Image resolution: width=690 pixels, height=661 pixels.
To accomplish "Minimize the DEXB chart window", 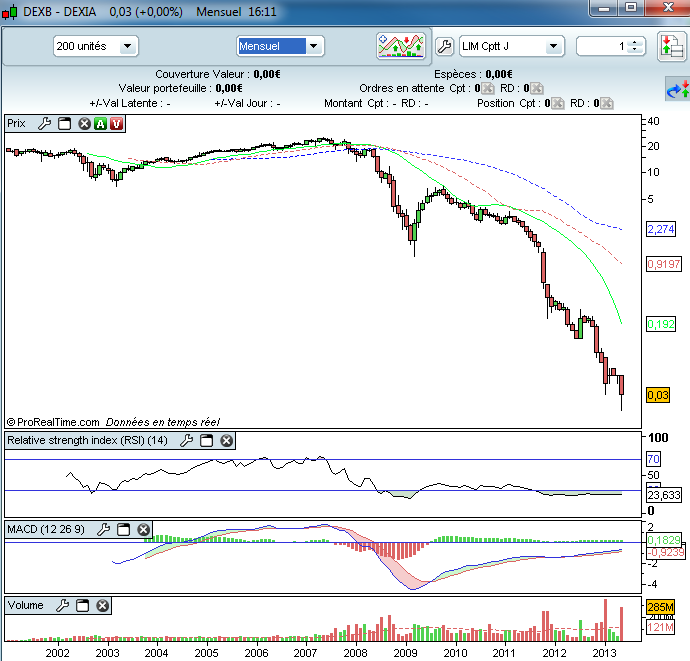I will [x=604, y=8].
